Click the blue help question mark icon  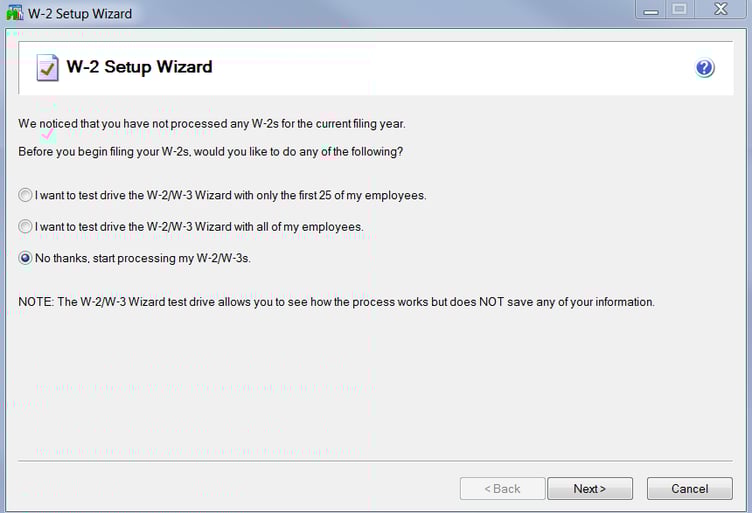coord(704,68)
